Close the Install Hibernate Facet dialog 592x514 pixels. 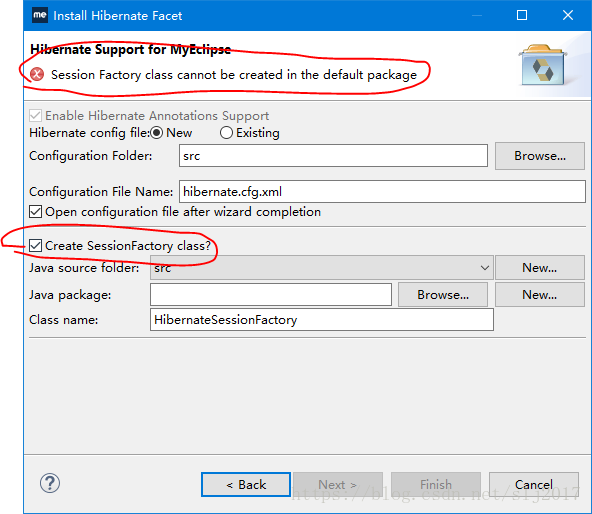[x=567, y=15]
